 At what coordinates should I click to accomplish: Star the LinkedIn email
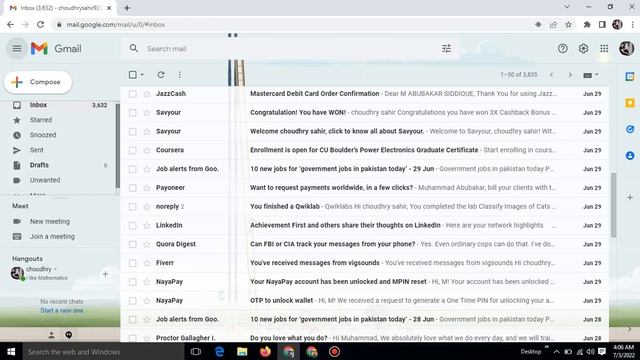[x=147, y=225]
